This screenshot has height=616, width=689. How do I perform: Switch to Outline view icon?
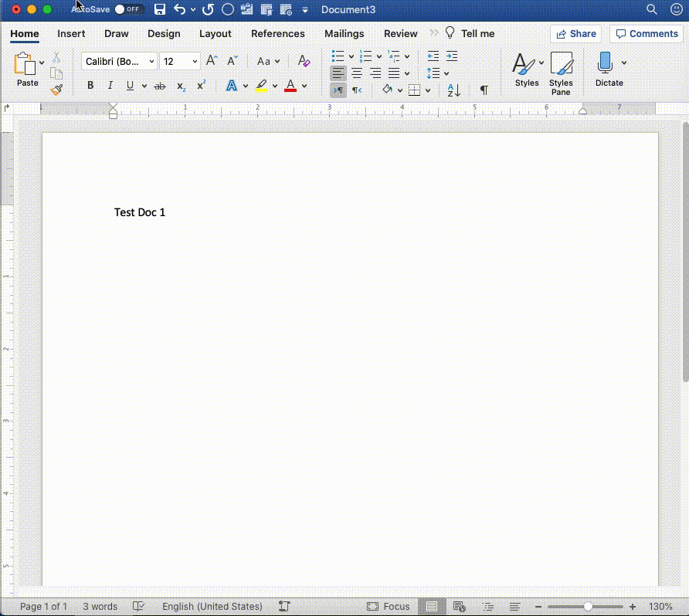pyautogui.click(x=487, y=606)
